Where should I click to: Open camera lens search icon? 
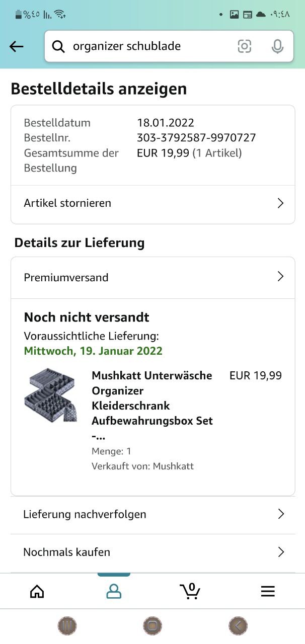click(x=244, y=47)
